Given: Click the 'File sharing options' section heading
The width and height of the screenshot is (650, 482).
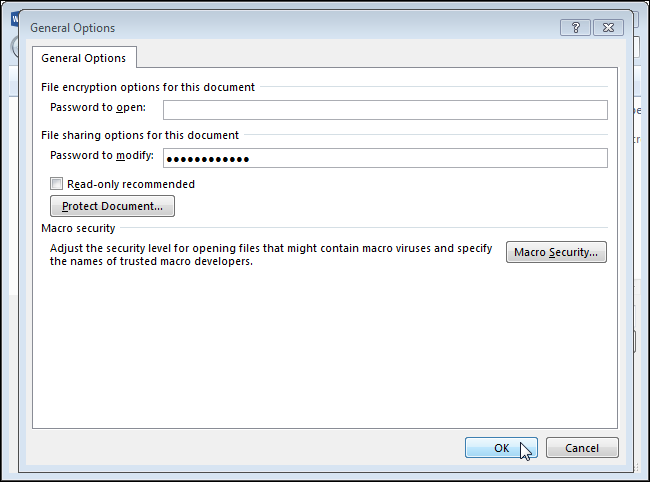Looking at the screenshot, I should click(140, 135).
